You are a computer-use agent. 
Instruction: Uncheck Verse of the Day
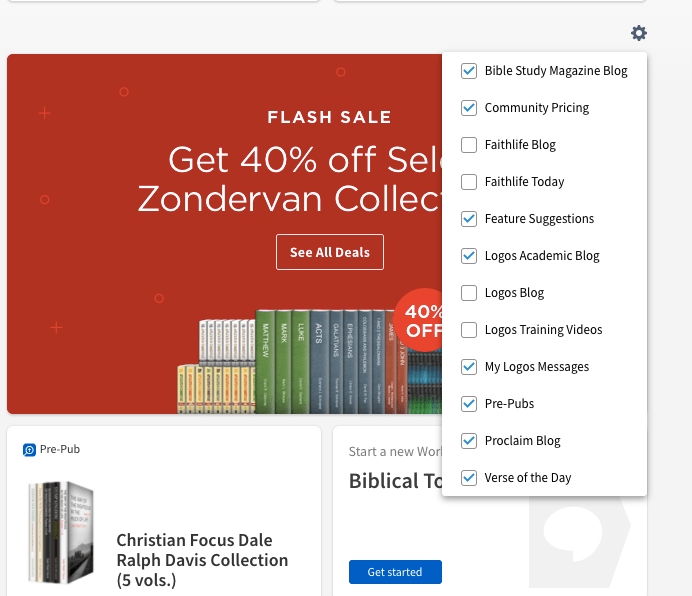pos(468,478)
